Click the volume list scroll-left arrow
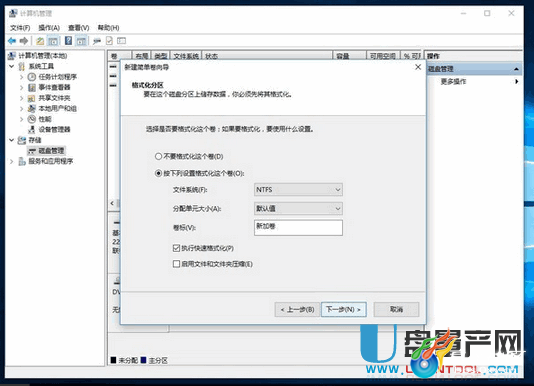Viewport: 534px width, 386px height. [112, 203]
